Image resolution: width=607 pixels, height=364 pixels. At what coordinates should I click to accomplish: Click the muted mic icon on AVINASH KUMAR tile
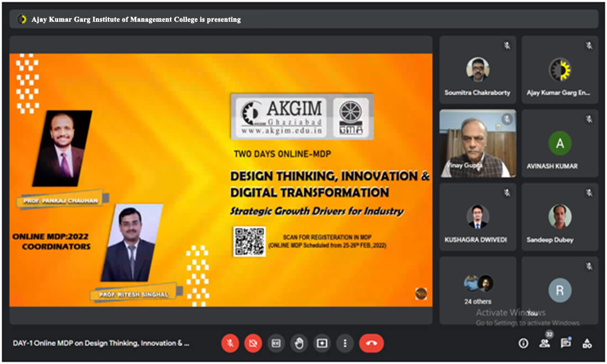pos(589,119)
